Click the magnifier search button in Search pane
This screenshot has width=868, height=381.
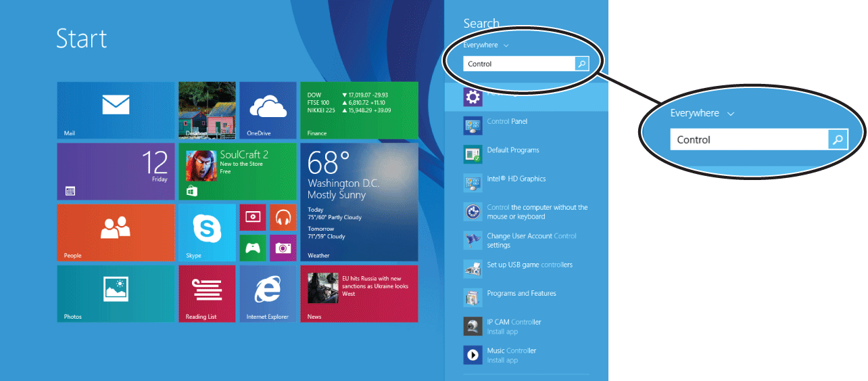pos(582,64)
